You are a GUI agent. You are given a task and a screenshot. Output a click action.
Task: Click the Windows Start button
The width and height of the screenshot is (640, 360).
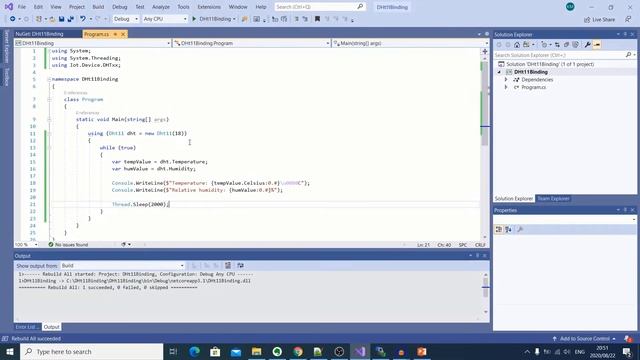click(10, 351)
